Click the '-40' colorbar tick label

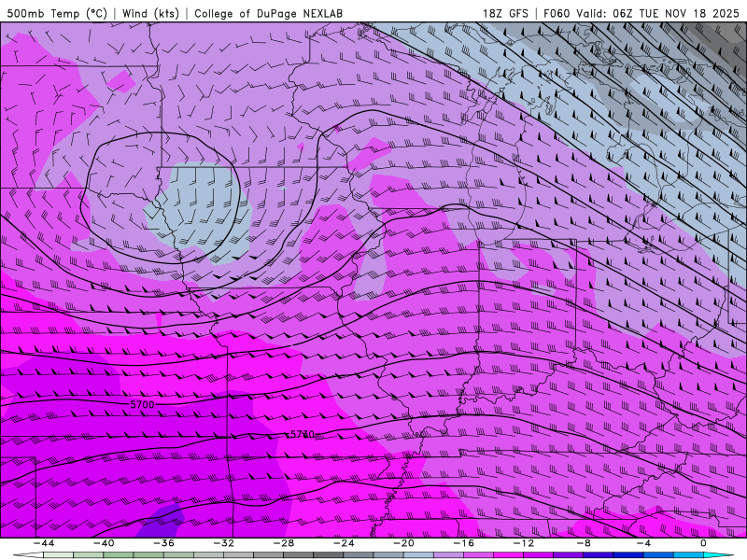(x=104, y=543)
